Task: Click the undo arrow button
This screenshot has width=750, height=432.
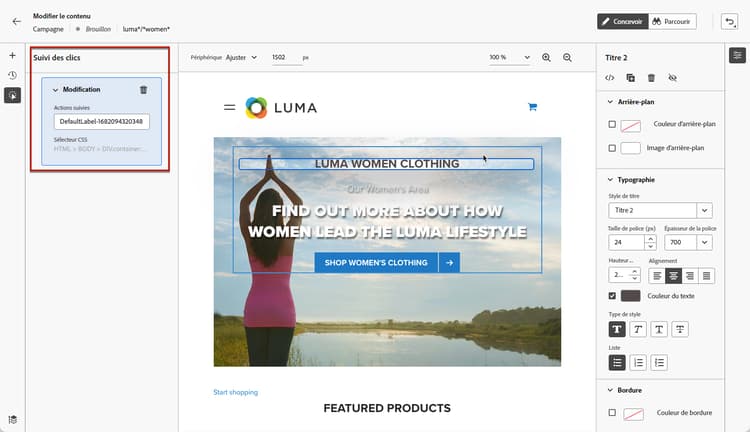Action: (x=729, y=22)
